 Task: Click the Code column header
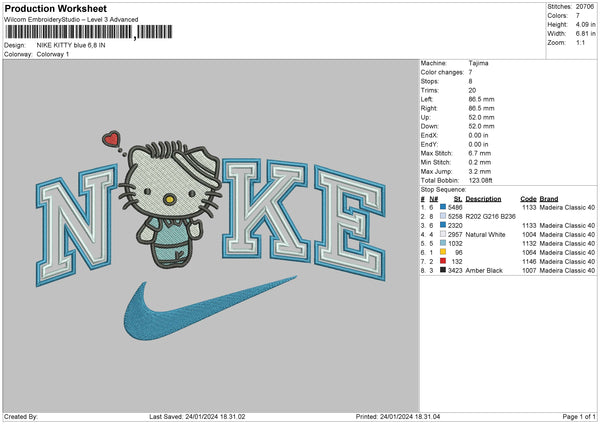click(x=528, y=199)
